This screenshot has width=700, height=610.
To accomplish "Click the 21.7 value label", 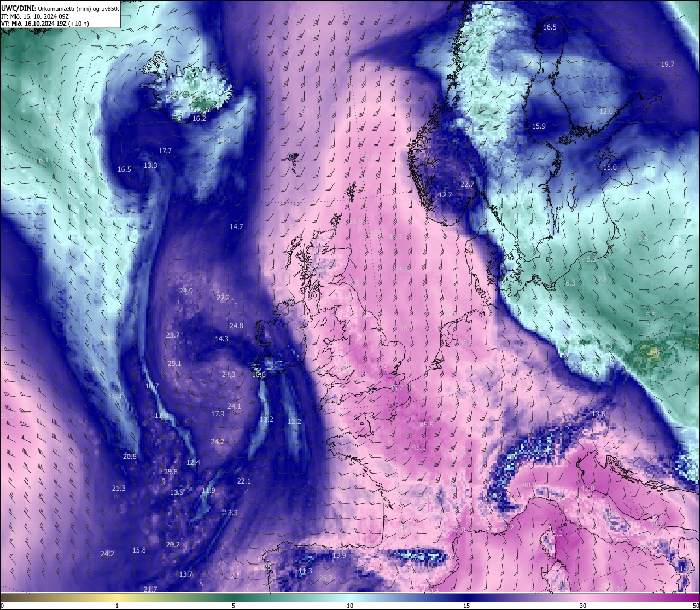I will [x=150, y=589].
